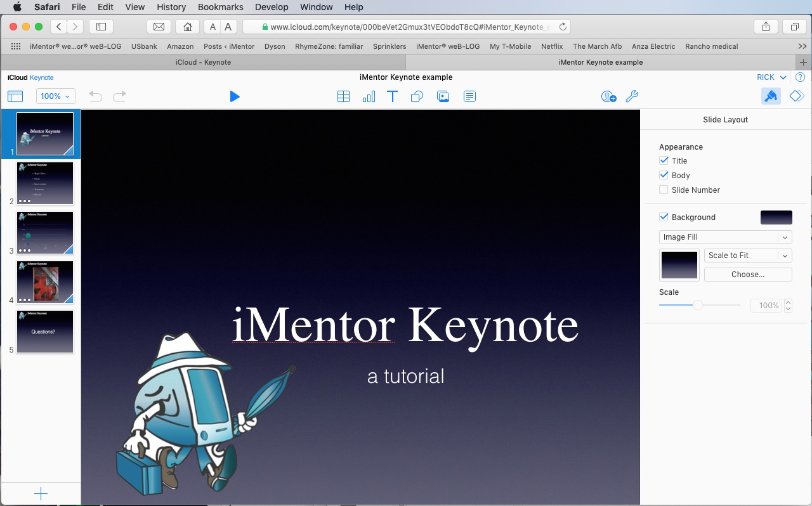Screen dimensions: 812x506
Task: Select slide 2 thumbnail
Action: (45, 183)
